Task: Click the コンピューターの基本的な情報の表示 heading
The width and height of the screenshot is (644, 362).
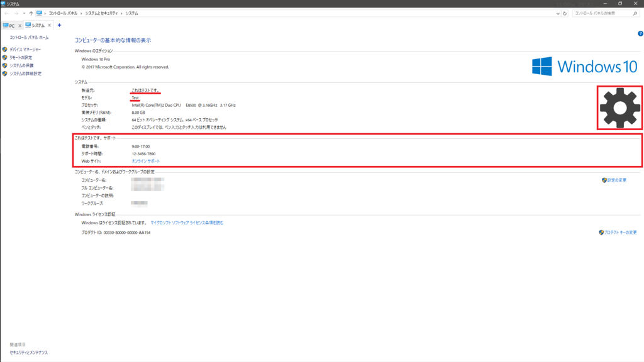Action: 113,40
